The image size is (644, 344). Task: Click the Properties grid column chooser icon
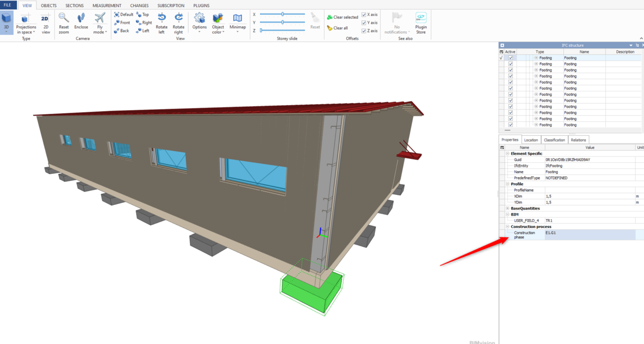click(502, 148)
